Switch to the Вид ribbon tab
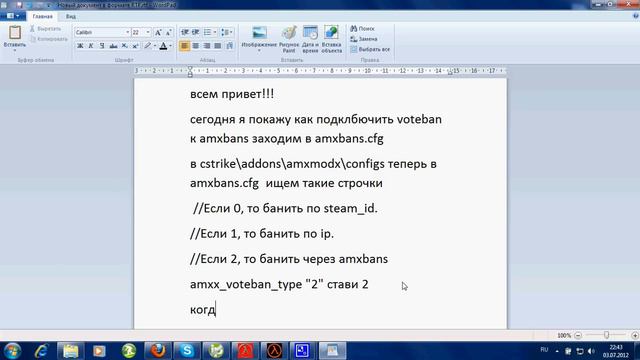Viewport: 640px width, 360px height. pos(71,17)
